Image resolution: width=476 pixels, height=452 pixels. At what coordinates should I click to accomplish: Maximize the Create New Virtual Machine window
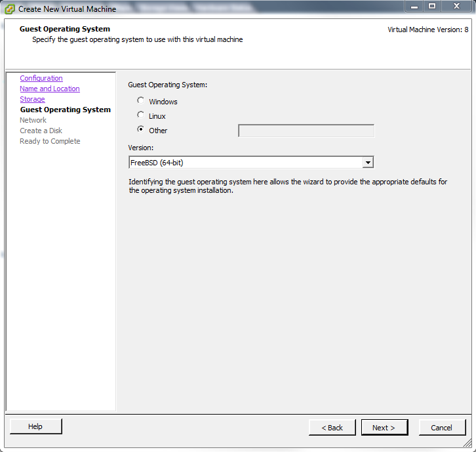coord(432,6)
